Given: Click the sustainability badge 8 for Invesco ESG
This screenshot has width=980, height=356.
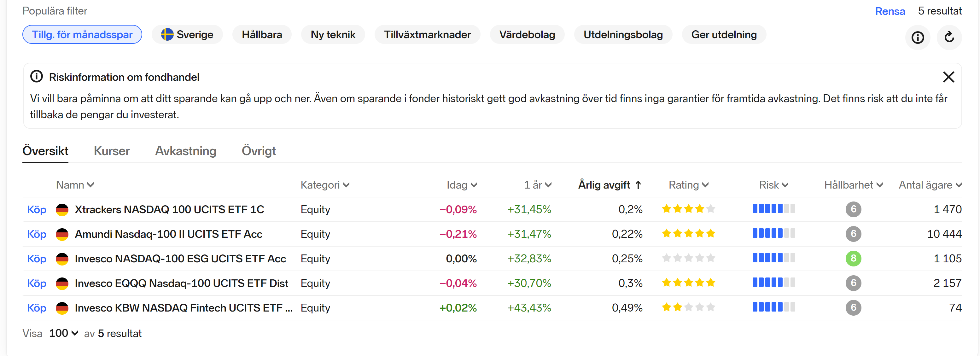Looking at the screenshot, I should (x=853, y=258).
